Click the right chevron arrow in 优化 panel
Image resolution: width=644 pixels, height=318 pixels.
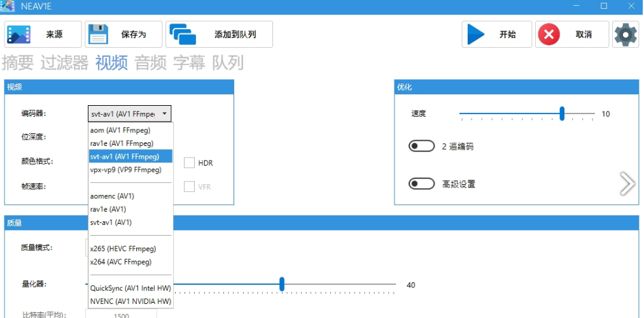pyautogui.click(x=627, y=183)
